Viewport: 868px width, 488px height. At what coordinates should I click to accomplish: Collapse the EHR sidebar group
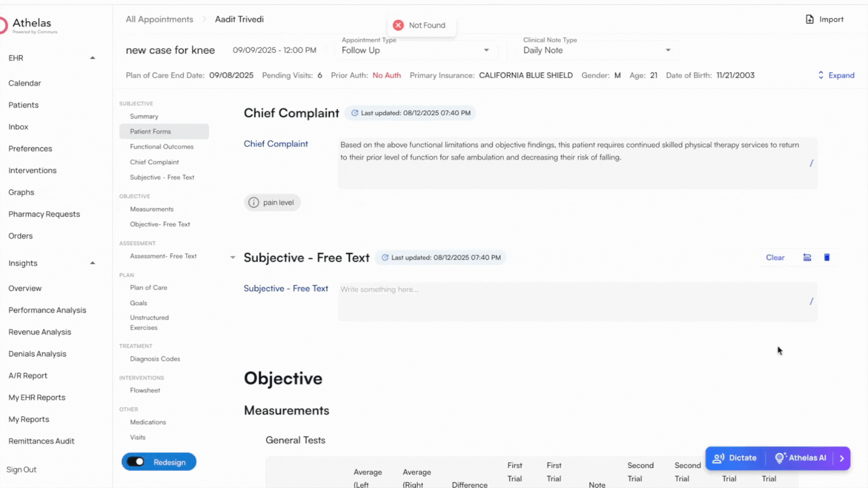[x=93, y=58]
